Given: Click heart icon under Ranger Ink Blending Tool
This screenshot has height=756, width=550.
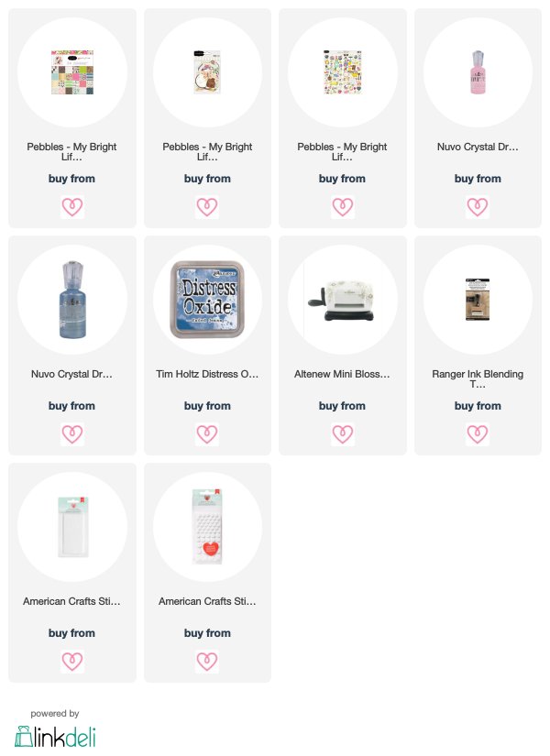Looking at the screenshot, I should (478, 434).
